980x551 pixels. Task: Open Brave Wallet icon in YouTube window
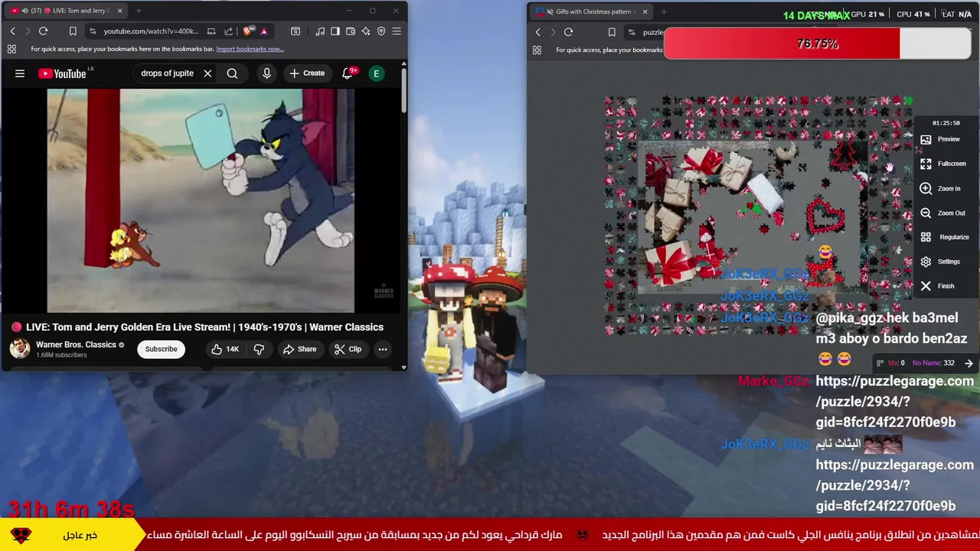(x=351, y=31)
